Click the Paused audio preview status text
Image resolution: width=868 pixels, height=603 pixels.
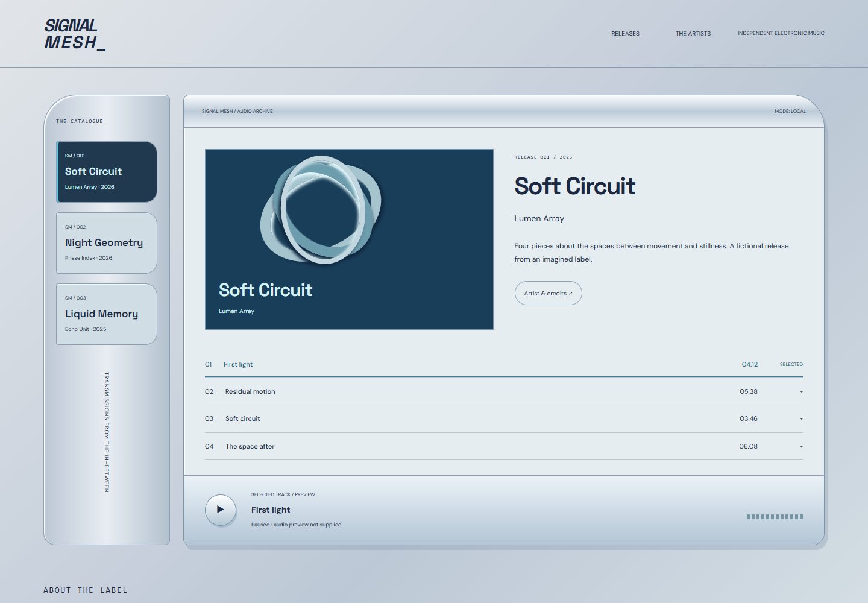[x=296, y=525]
